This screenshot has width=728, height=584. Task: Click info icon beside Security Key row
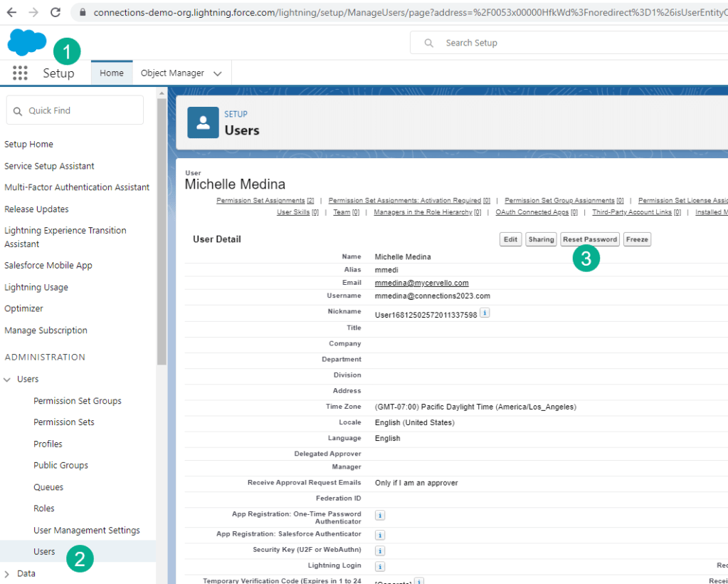[x=380, y=551]
